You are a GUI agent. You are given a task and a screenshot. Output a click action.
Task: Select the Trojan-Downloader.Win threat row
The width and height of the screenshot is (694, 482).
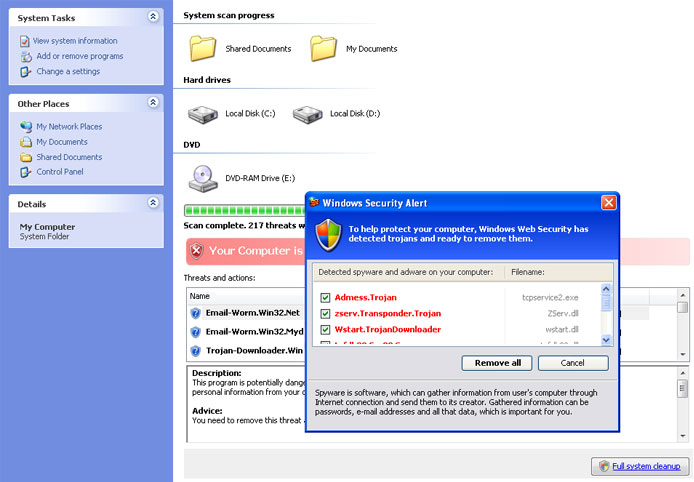tap(247, 351)
